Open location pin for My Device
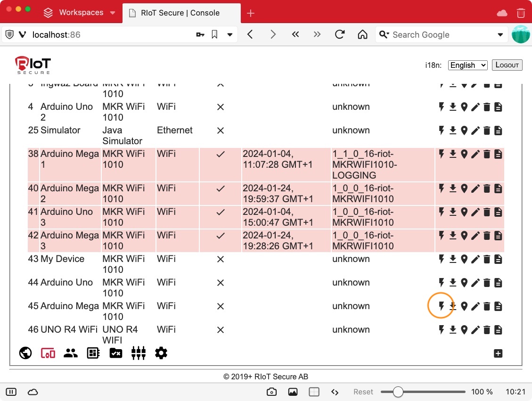Viewport: 532px width, 401px height. tap(464, 259)
